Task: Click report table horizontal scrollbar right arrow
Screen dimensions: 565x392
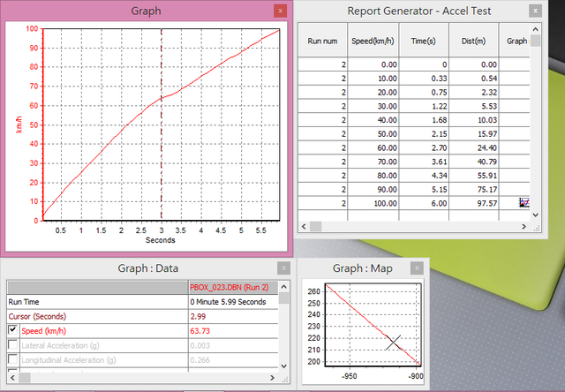Action: pyautogui.click(x=524, y=226)
